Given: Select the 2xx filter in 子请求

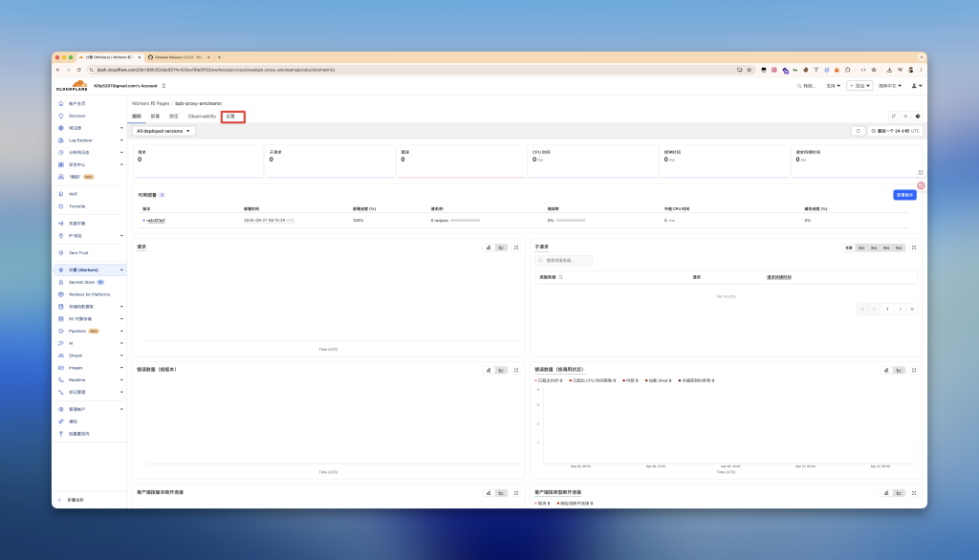Looking at the screenshot, I should 861,248.
